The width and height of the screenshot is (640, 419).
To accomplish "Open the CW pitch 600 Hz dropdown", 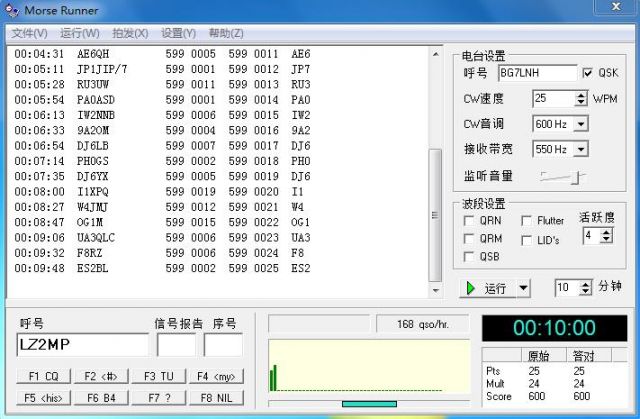I will (581, 124).
